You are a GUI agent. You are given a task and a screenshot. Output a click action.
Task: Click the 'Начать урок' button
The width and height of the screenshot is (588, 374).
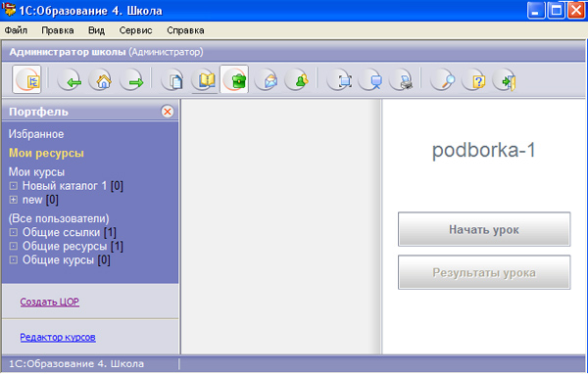(x=484, y=229)
